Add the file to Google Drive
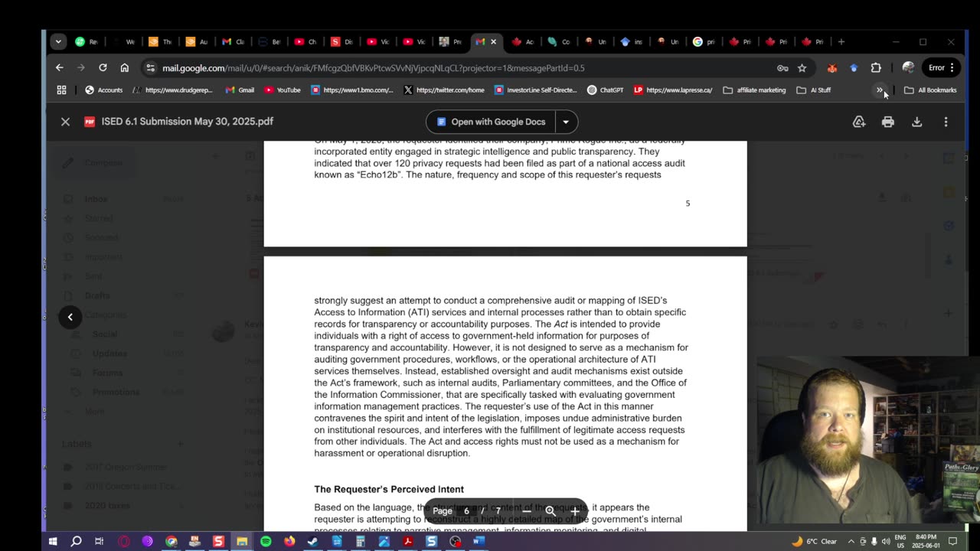This screenshot has width=980, height=551. click(x=859, y=122)
